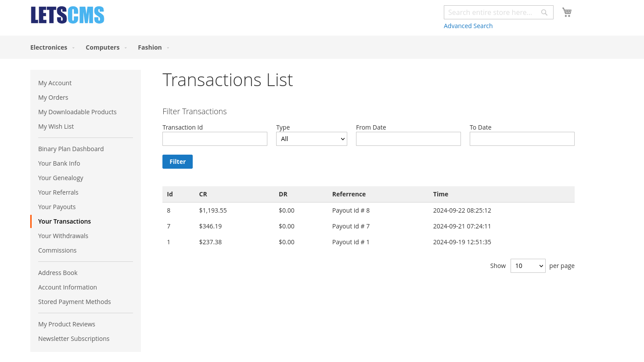This screenshot has width=644, height=362.
Task: Go to Binary Plan Dashboard
Action: pos(71,149)
